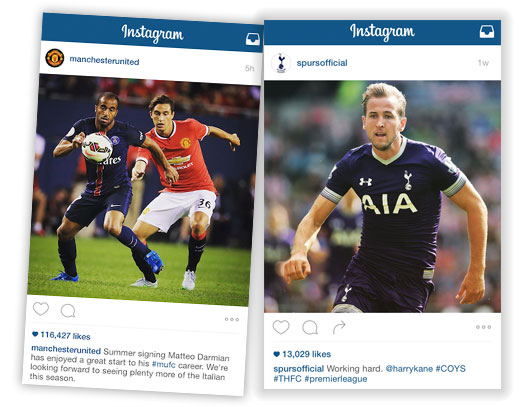The width and height of the screenshot is (526, 407).
Task: Open the #mufc hashtag
Action: click(x=163, y=364)
